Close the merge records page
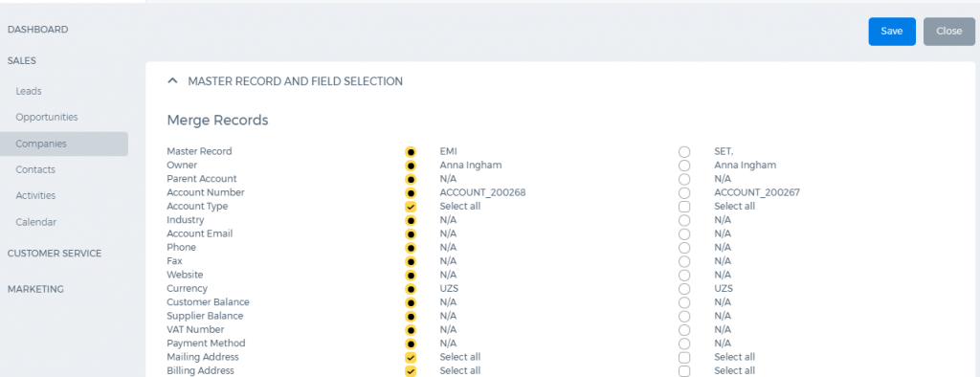980x377 pixels. pos(948,32)
